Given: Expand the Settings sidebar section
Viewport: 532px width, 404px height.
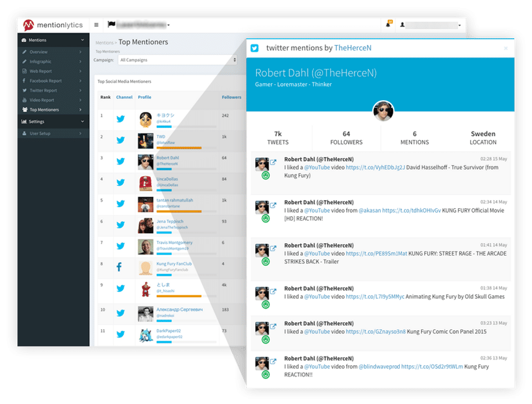Looking at the screenshot, I should point(53,121).
